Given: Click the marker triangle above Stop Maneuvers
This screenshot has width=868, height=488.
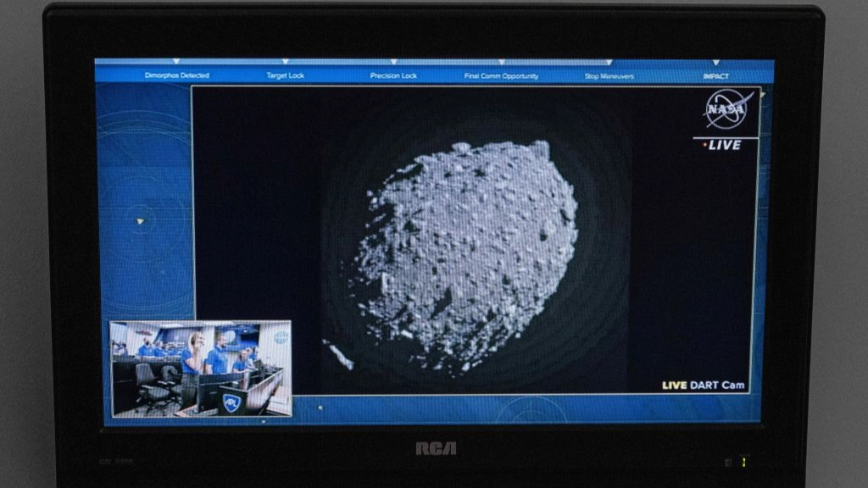Looking at the screenshot, I should point(609,63).
